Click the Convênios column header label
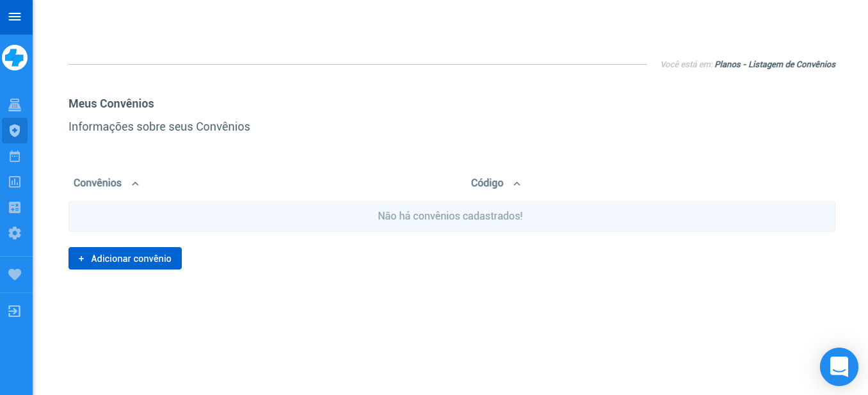Image resolution: width=868 pixels, height=395 pixels. point(97,183)
